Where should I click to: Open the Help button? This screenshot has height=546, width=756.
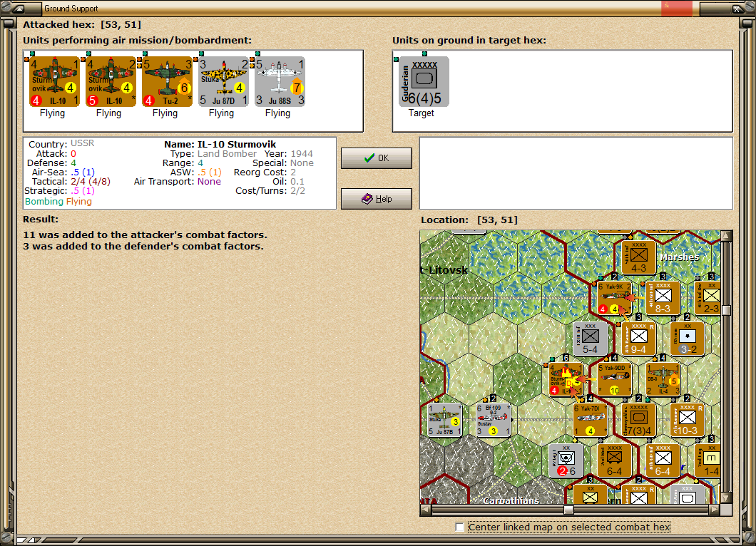pos(377,199)
